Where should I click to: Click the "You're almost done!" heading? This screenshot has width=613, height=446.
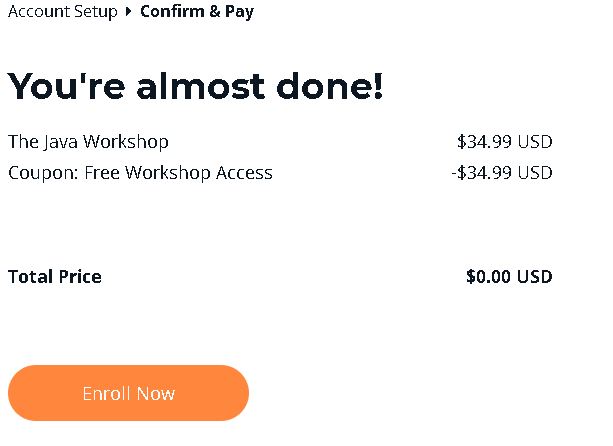195,87
